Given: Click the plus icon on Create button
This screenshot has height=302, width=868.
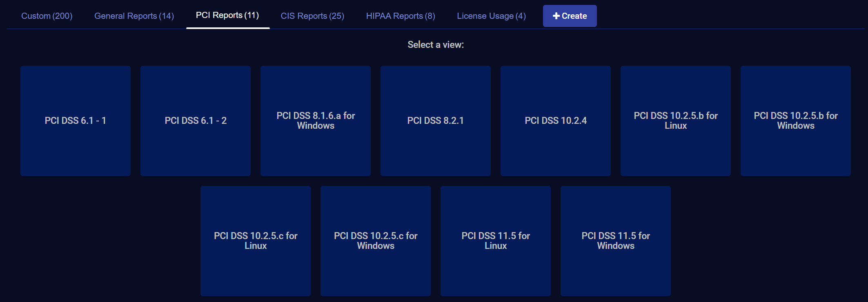Looking at the screenshot, I should (x=556, y=16).
